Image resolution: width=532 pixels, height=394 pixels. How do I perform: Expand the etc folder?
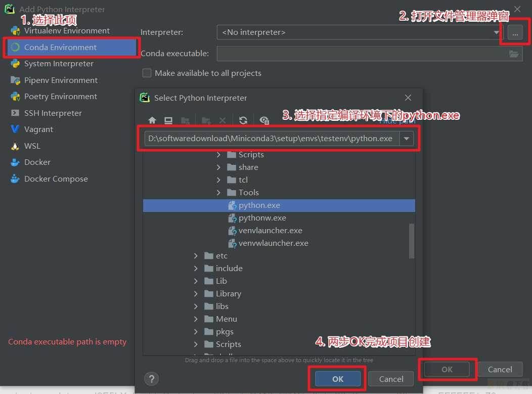196,256
